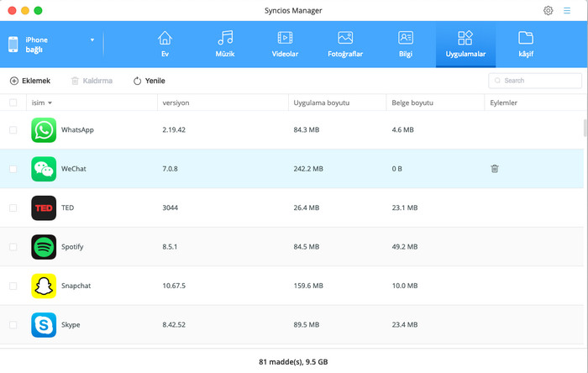Check the WeChat row checkbox
This screenshot has width=588, height=373.
13,169
